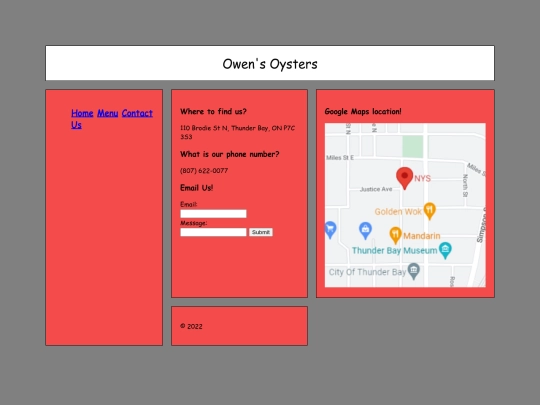Click the 'Email Us!' heading
This screenshot has width=540, height=405.
[197, 188]
